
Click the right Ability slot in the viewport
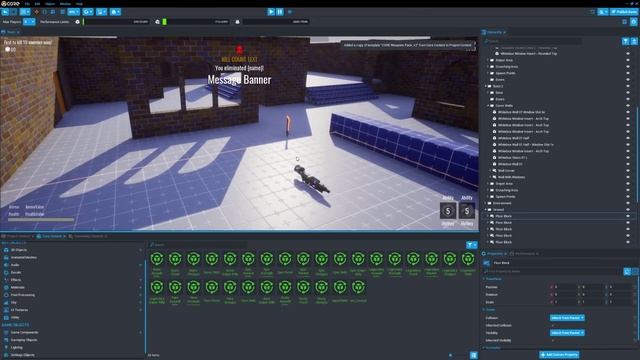pyautogui.click(x=467, y=211)
